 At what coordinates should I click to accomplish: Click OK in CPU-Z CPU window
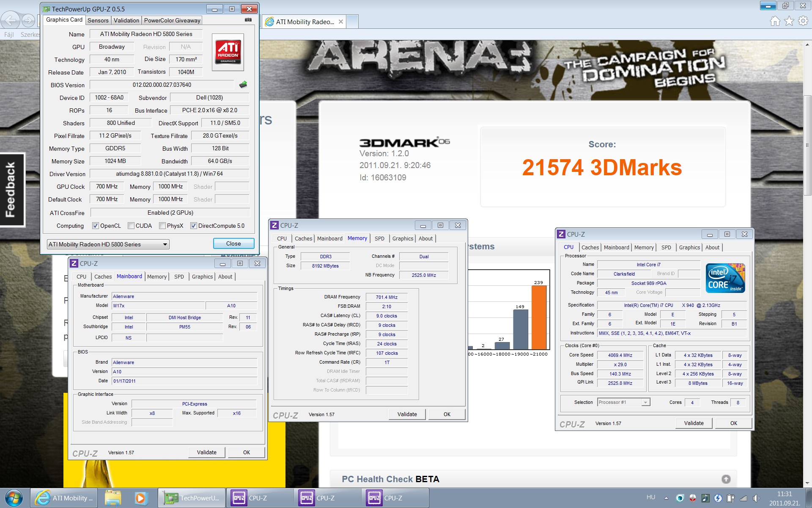pos(734,423)
